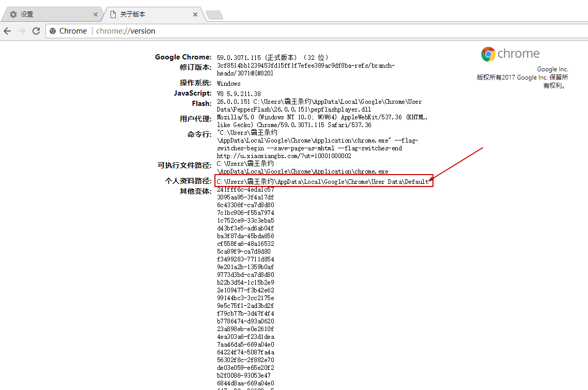Click variation entry cf558fa6-48a16532

coord(245,244)
